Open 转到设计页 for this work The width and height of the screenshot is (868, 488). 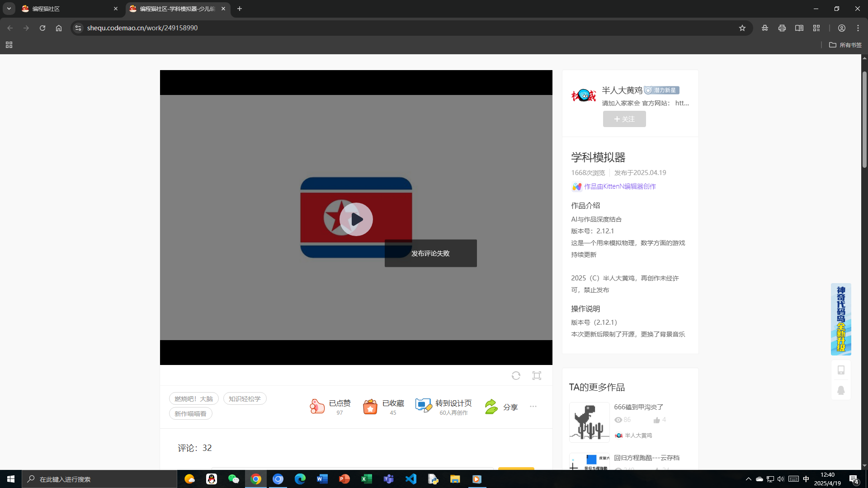tap(443, 407)
